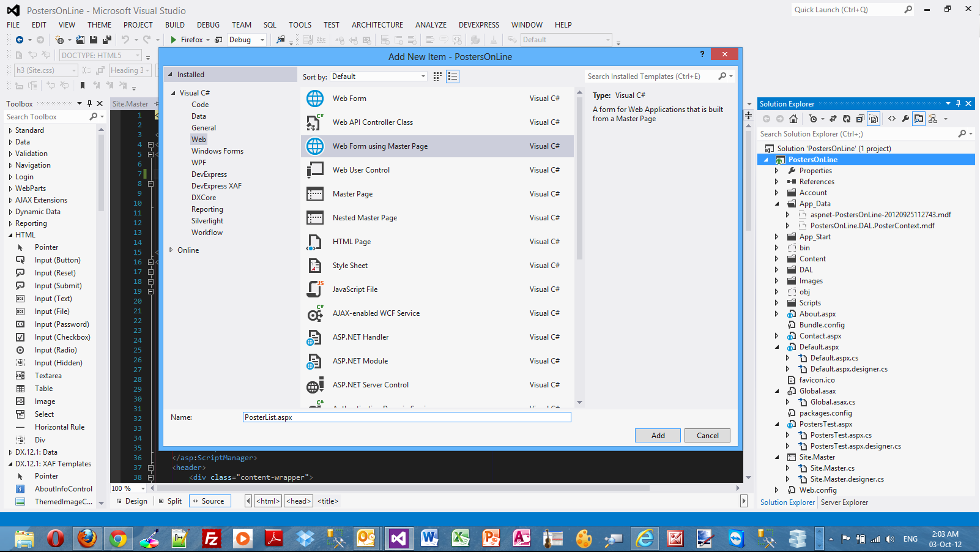Click the Name input field
Viewport: 980px width, 552px height.
(x=407, y=417)
